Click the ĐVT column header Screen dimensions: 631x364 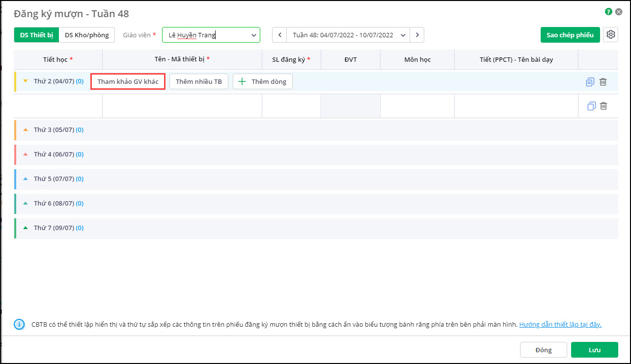[351, 59]
